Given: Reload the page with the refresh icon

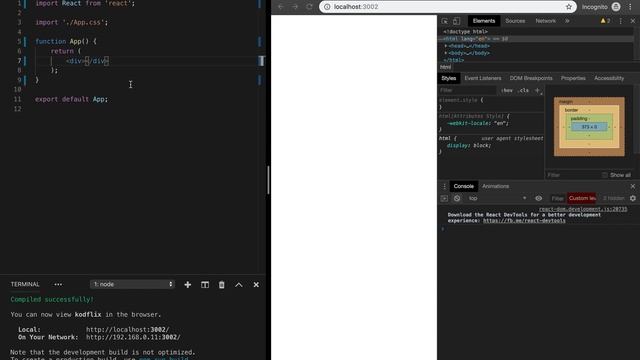Looking at the screenshot, I should [309, 7].
